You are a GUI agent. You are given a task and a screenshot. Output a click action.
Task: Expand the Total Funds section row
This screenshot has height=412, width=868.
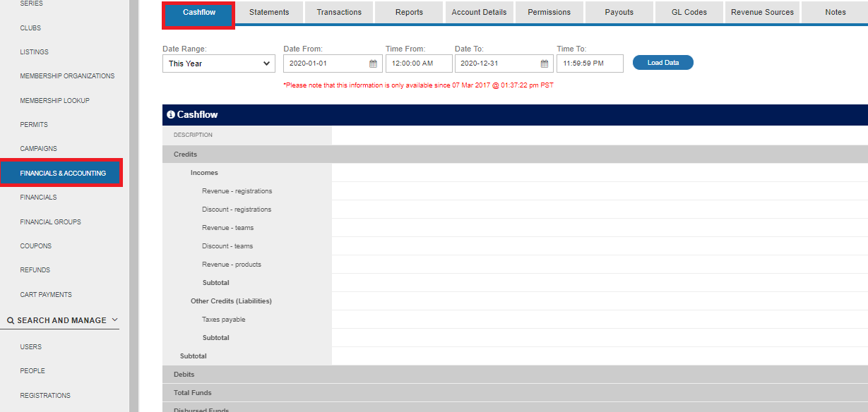pos(193,393)
